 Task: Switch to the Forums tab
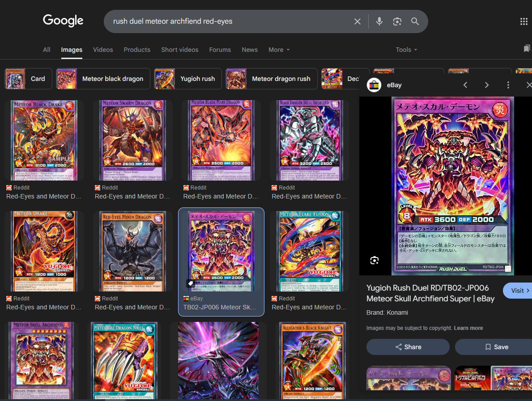(220, 50)
